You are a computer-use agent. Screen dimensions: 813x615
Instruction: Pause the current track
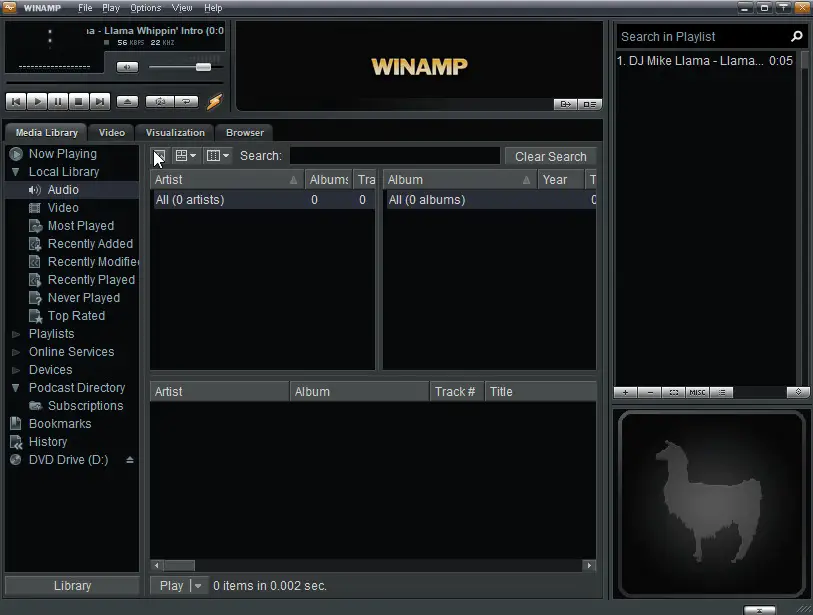point(58,101)
